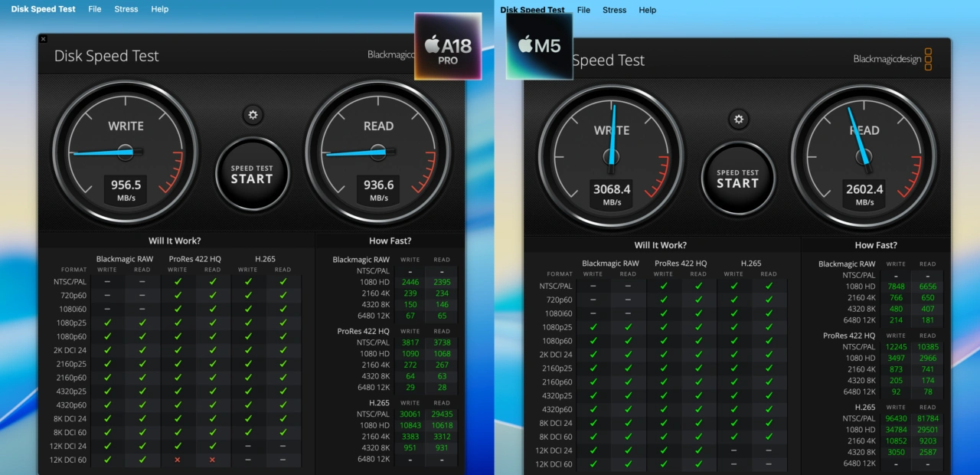Open the Stress menu in the left menu bar
The height and width of the screenshot is (475, 980).
coord(126,9)
